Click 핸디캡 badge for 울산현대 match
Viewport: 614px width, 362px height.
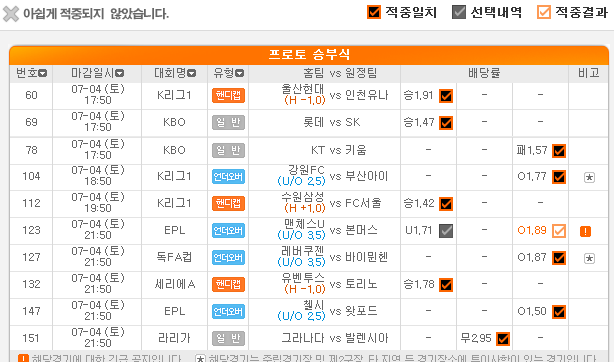tap(228, 96)
